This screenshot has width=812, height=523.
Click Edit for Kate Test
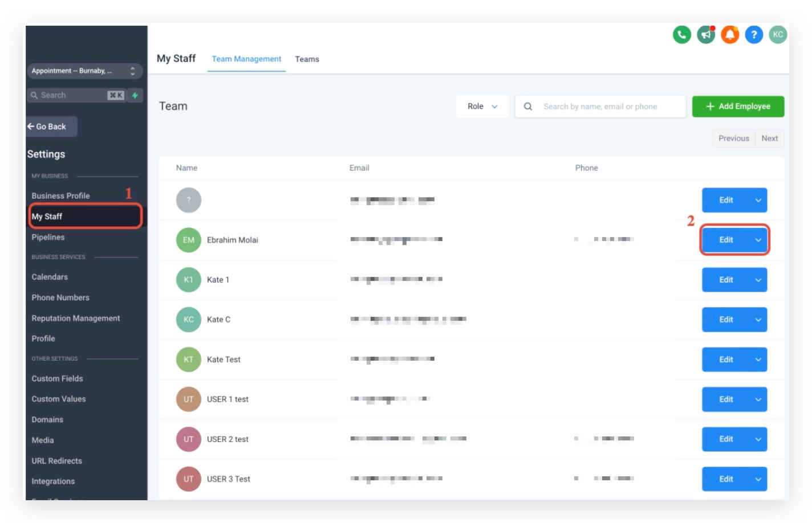[726, 359]
